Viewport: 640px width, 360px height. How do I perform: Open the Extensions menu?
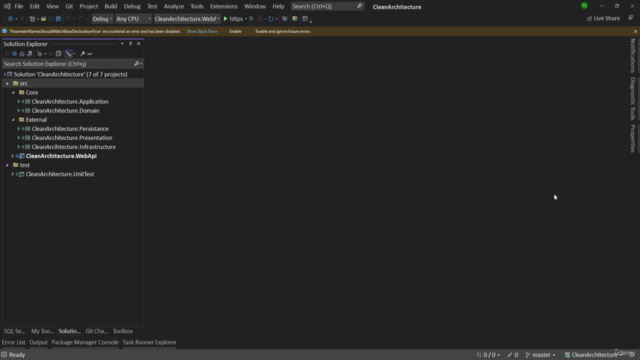click(224, 6)
